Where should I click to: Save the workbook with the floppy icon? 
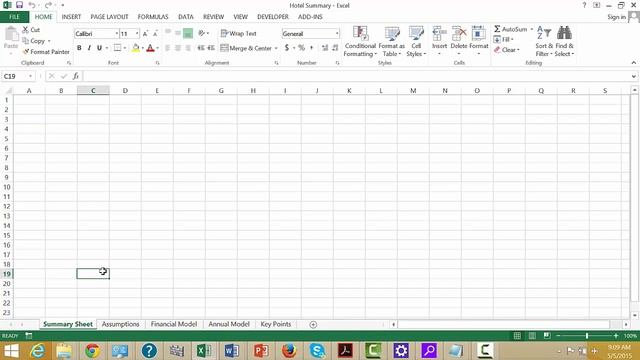click(x=19, y=5)
